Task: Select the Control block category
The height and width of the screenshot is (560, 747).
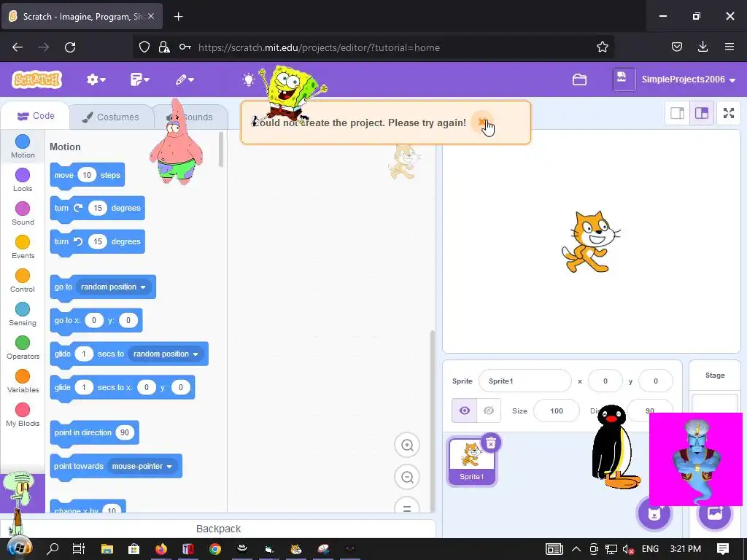Action: click(x=23, y=281)
